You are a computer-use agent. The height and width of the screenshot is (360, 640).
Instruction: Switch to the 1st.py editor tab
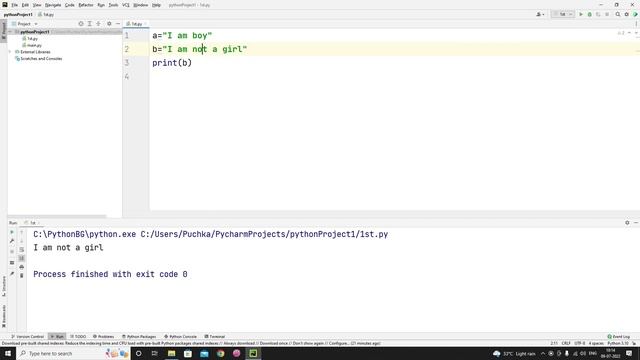135,24
